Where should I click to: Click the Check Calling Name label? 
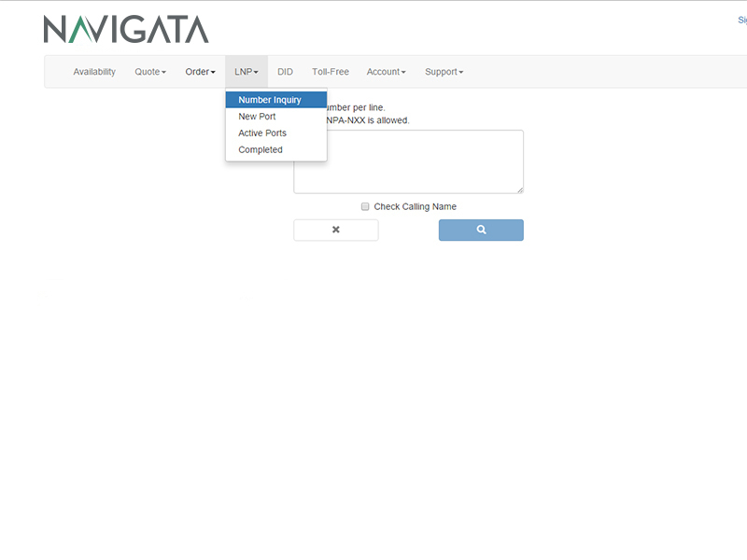point(415,207)
